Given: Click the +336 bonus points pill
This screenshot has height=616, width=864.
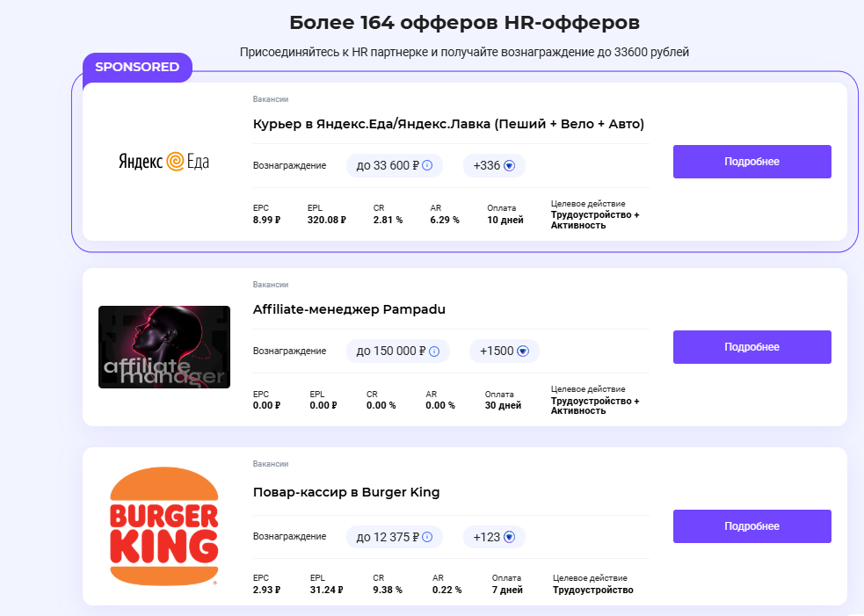Looking at the screenshot, I should click(494, 165).
